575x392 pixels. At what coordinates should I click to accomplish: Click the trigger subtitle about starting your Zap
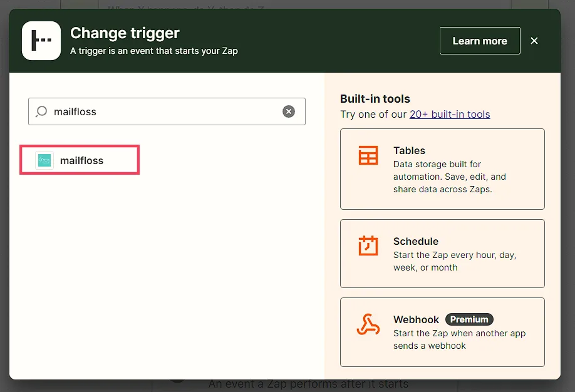click(x=154, y=51)
